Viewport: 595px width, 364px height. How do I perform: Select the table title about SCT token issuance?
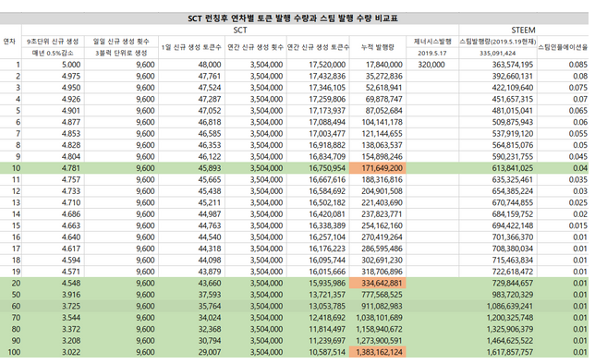[x=293, y=18]
